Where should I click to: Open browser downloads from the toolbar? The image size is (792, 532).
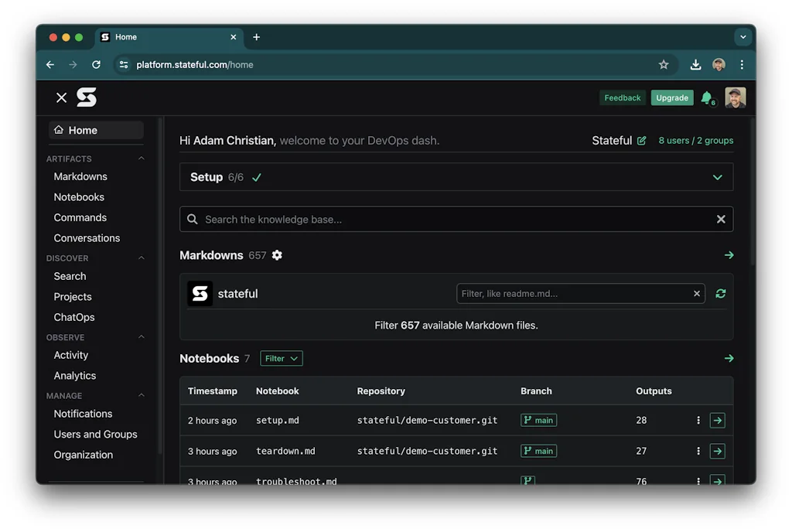pos(695,64)
